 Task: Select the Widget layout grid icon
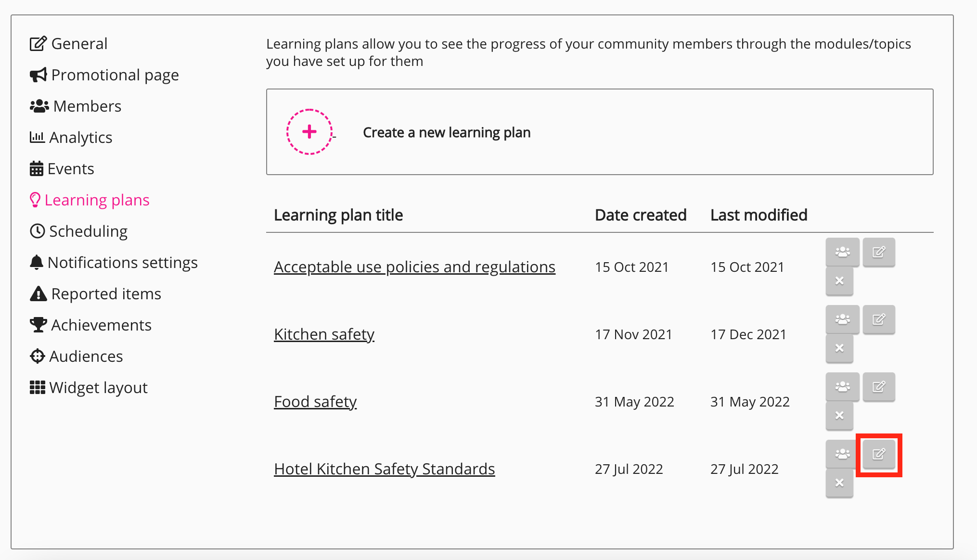37,387
